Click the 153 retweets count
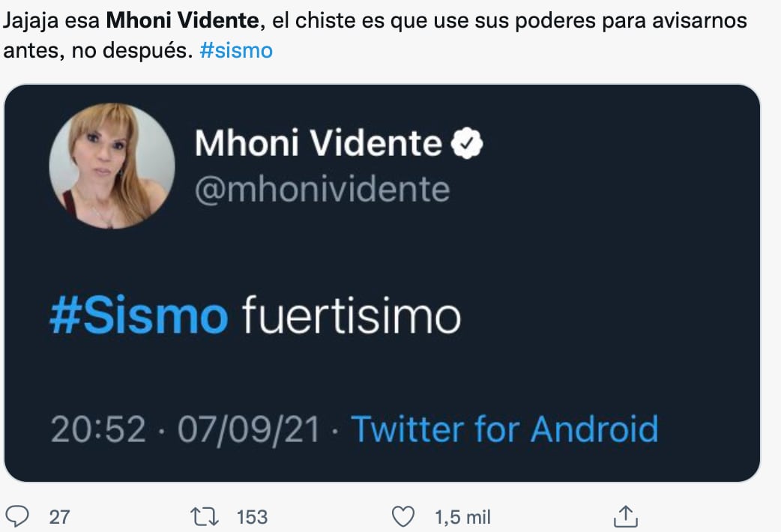781x532 pixels. 252,517
